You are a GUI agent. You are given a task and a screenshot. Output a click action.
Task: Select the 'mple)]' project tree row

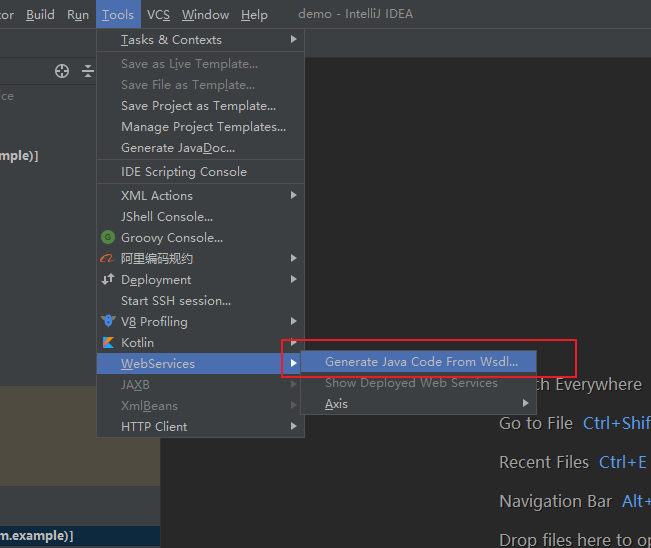tap(19, 156)
